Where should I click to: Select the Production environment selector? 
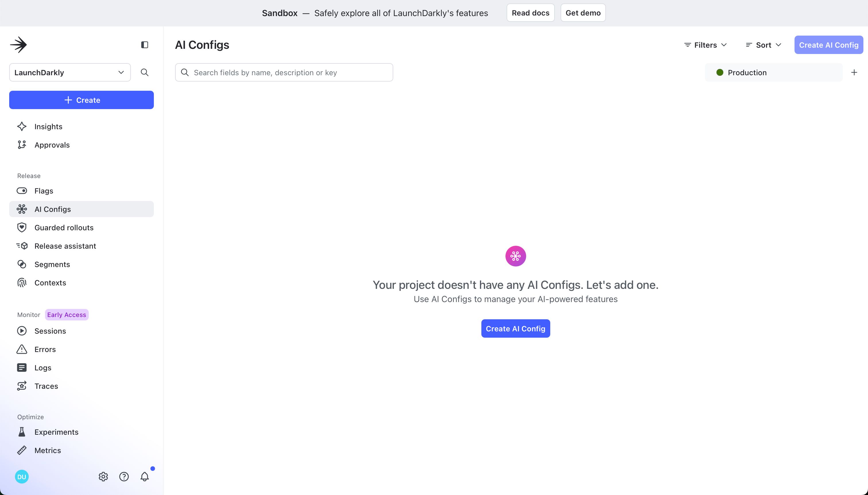pyautogui.click(x=774, y=72)
